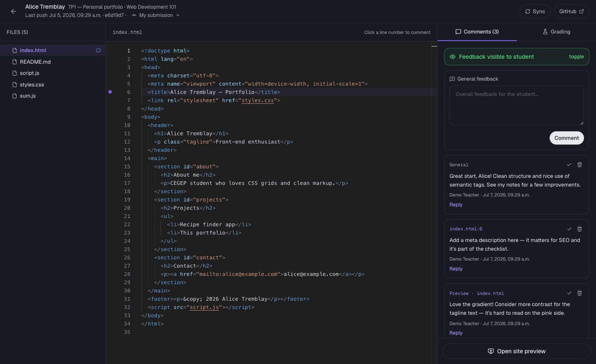Click the chevron beside My submission
This screenshot has width=596, height=364.
178,15
